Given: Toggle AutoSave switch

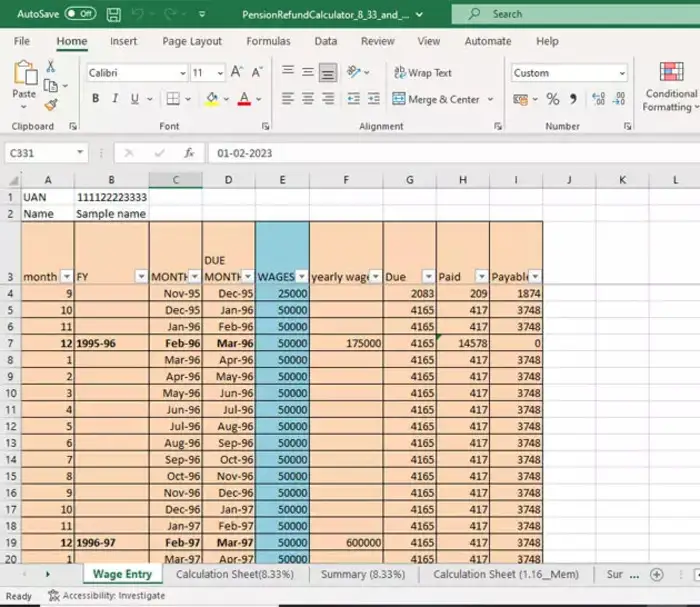Looking at the screenshot, I should tap(80, 14).
